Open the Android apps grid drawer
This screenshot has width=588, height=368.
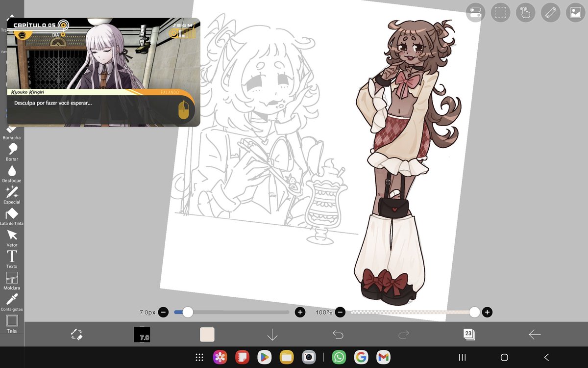click(x=199, y=357)
